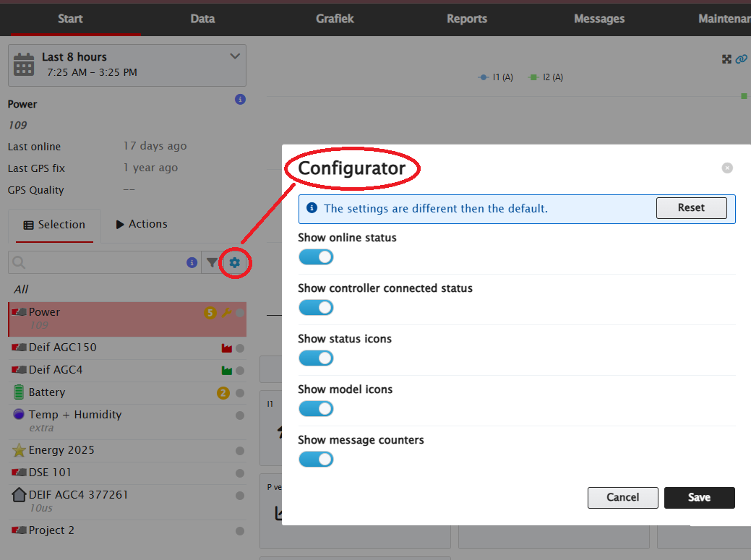The height and width of the screenshot is (560, 751).
Task: Click the chart fullscreen expand icon
Action: click(726, 59)
